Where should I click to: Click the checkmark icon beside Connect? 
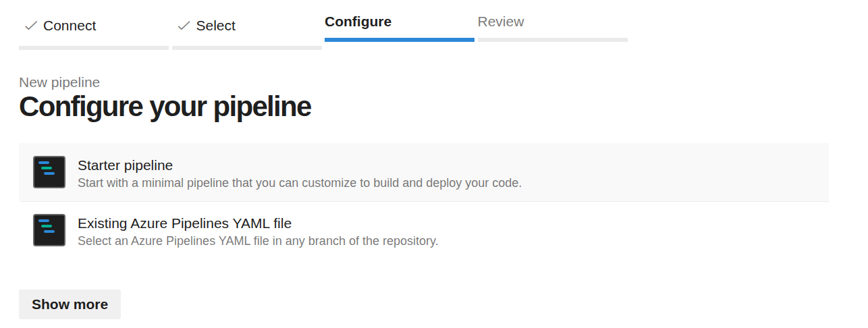click(30, 26)
